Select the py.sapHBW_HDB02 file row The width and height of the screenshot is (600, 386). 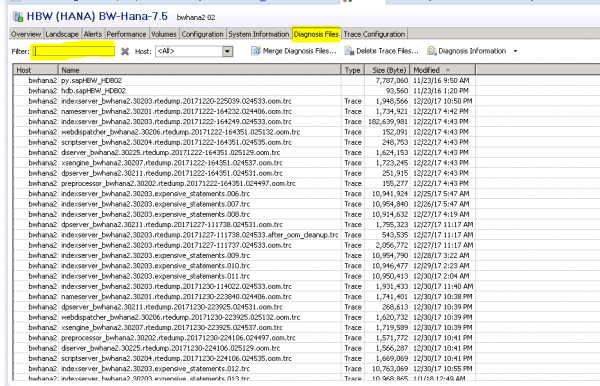(x=244, y=80)
